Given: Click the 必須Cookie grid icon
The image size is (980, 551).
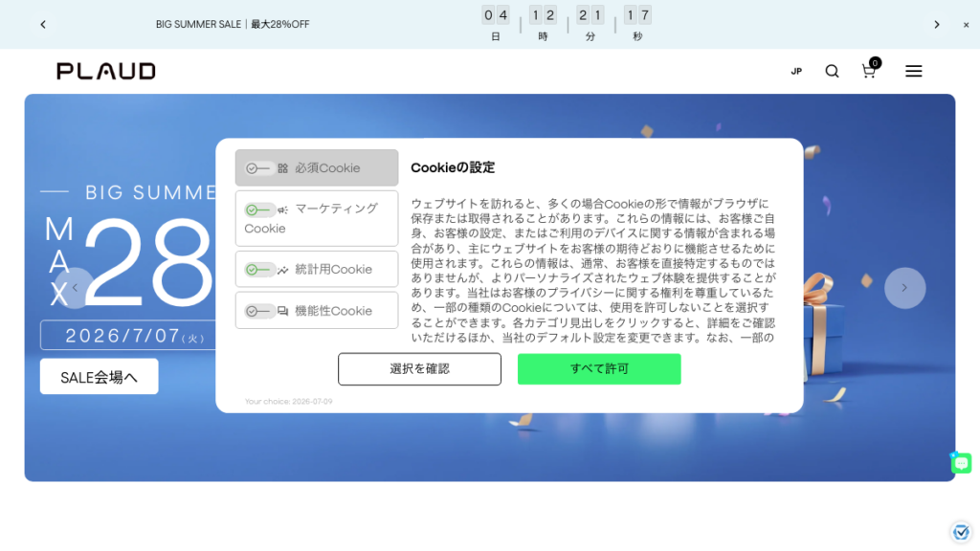Looking at the screenshot, I should (283, 168).
